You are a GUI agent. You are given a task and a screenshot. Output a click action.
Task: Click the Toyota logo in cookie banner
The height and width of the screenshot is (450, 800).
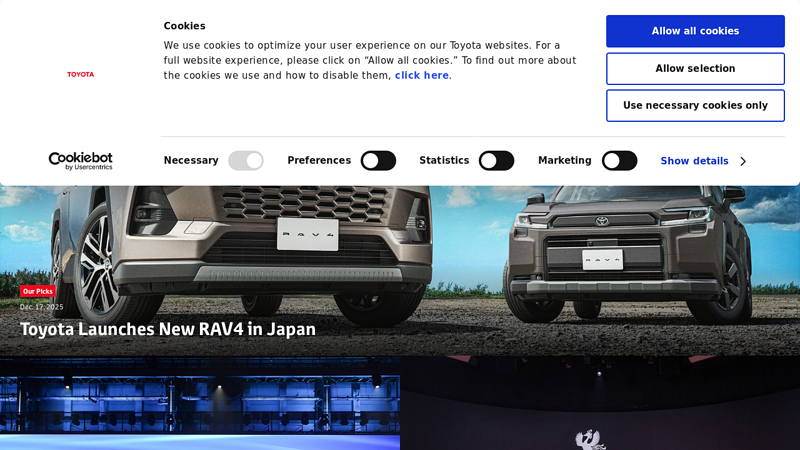click(81, 74)
